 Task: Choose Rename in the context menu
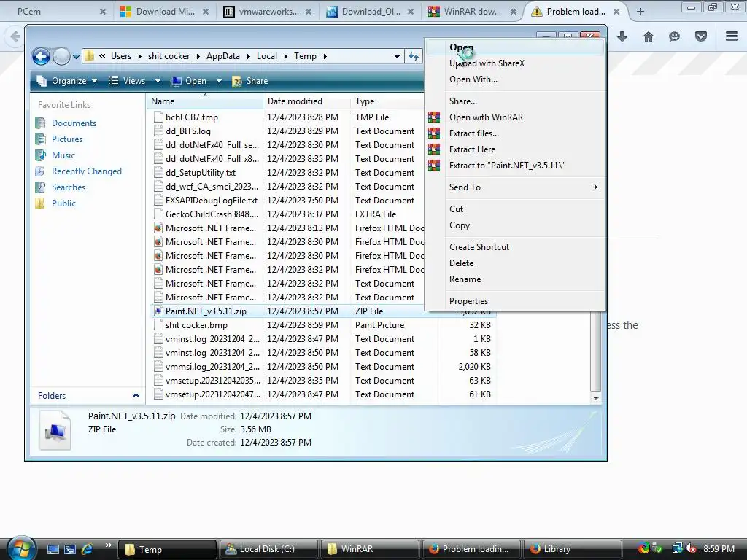click(x=515, y=279)
